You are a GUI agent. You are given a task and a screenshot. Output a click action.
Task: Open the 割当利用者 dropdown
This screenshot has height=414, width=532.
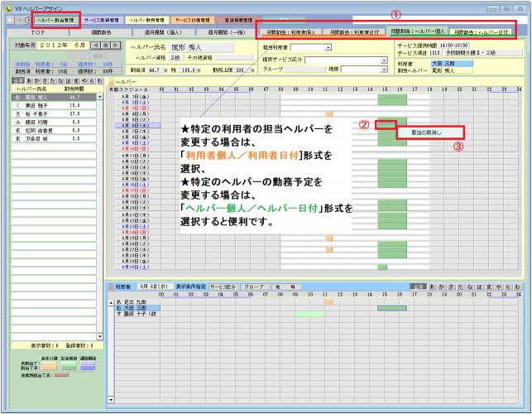pos(328,48)
